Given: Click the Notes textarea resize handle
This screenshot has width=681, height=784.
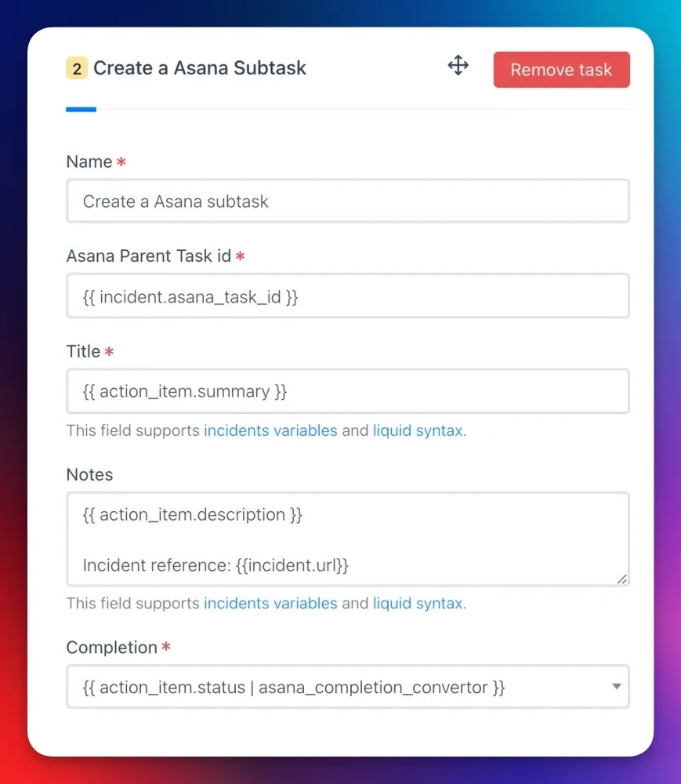Looking at the screenshot, I should coord(621,579).
